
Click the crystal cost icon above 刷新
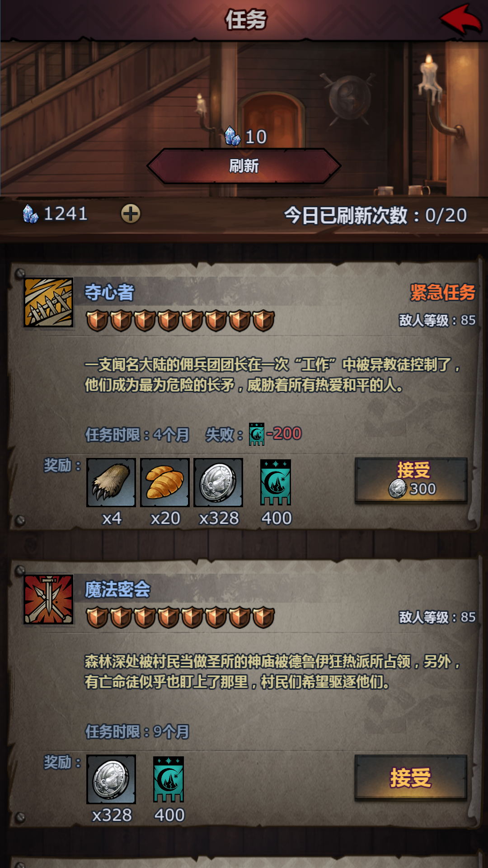233,136
